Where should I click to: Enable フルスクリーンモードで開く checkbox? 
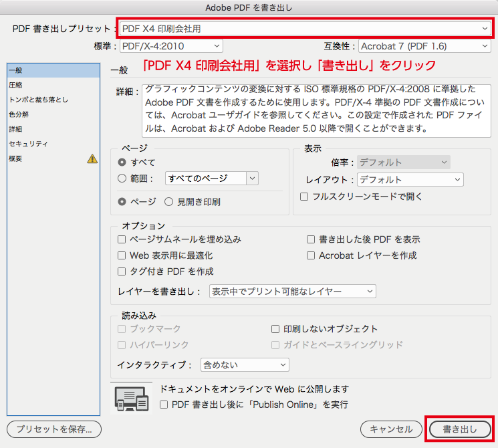tap(304, 197)
